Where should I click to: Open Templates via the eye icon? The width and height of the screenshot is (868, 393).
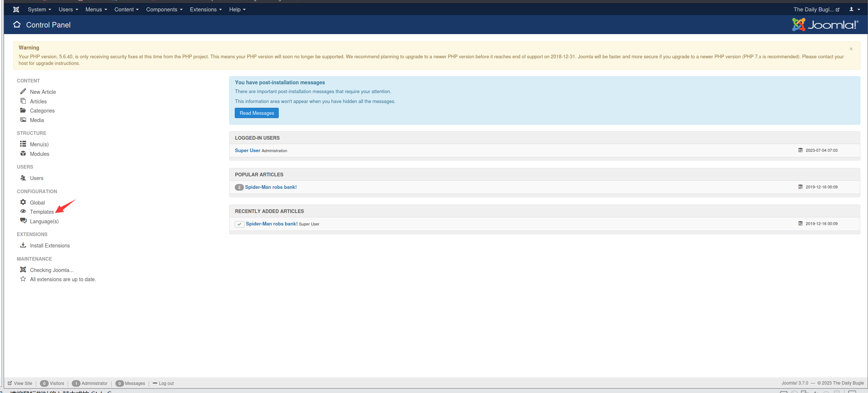point(23,212)
